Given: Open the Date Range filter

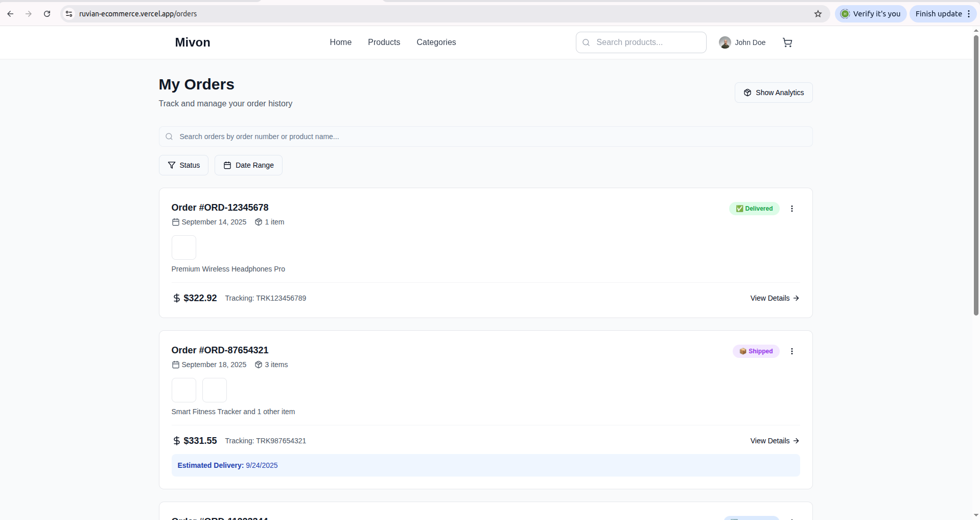Looking at the screenshot, I should (x=248, y=165).
